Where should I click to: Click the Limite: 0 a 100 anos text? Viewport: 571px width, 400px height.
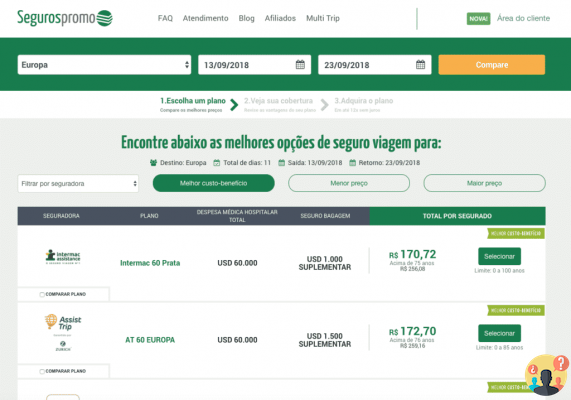(x=499, y=271)
